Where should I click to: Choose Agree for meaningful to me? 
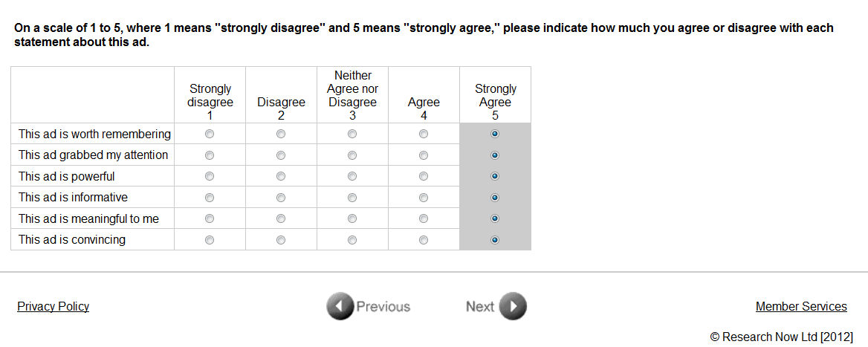pyautogui.click(x=424, y=219)
